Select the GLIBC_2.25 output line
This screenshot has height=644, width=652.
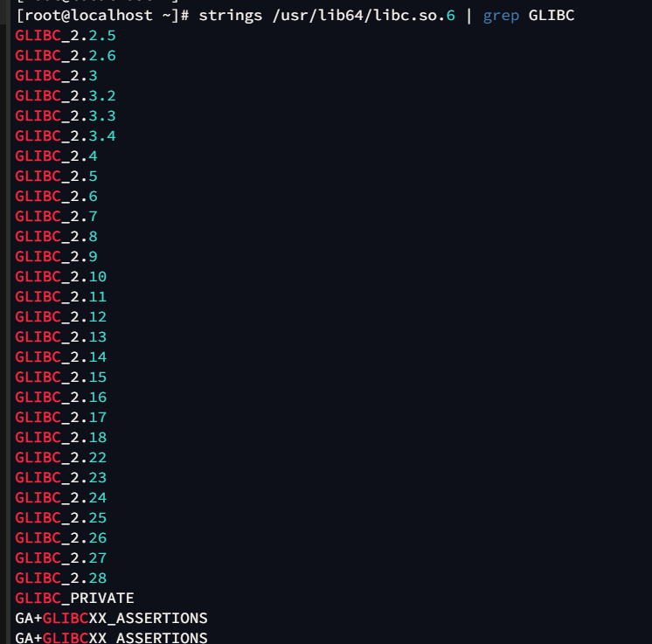pos(60,518)
